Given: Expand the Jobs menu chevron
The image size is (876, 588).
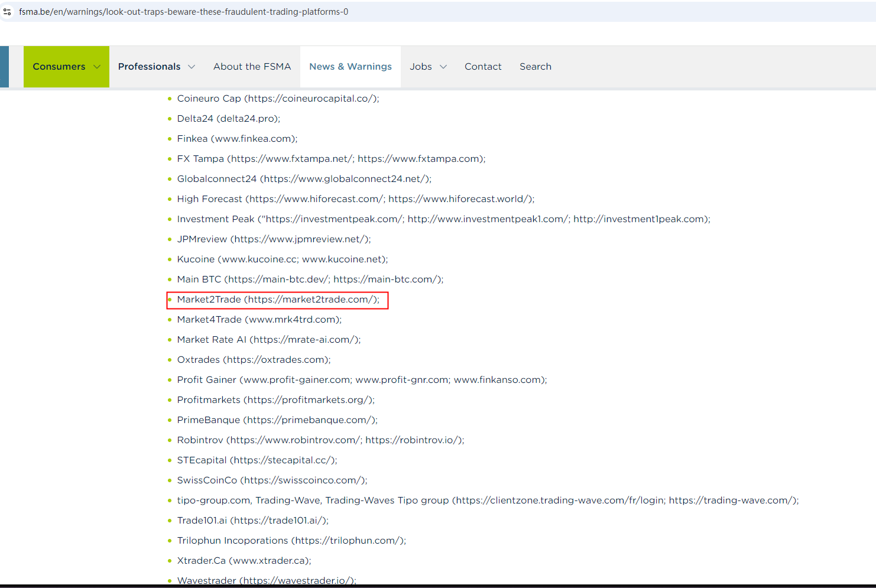Looking at the screenshot, I should [x=443, y=67].
